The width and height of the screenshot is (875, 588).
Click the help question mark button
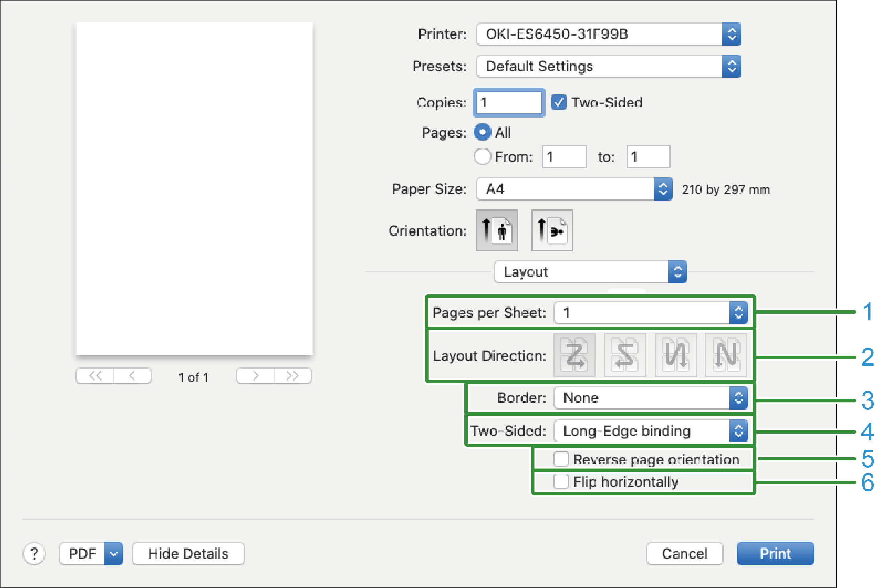[x=35, y=554]
